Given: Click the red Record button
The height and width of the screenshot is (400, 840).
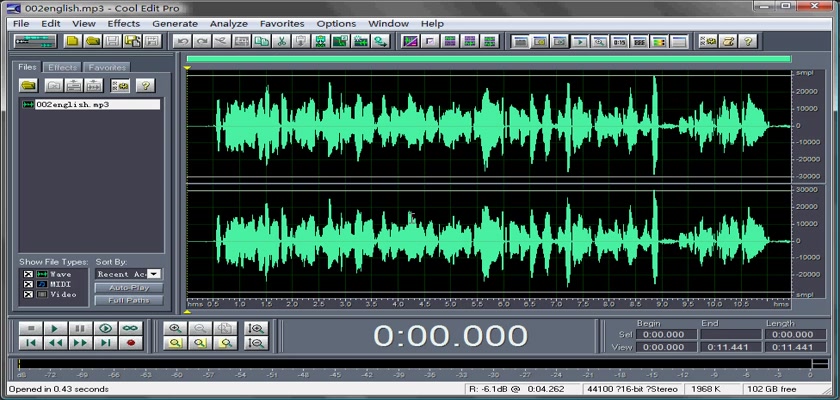Looking at the screenshot, I should pyautogui.click(x=131, y=343).
